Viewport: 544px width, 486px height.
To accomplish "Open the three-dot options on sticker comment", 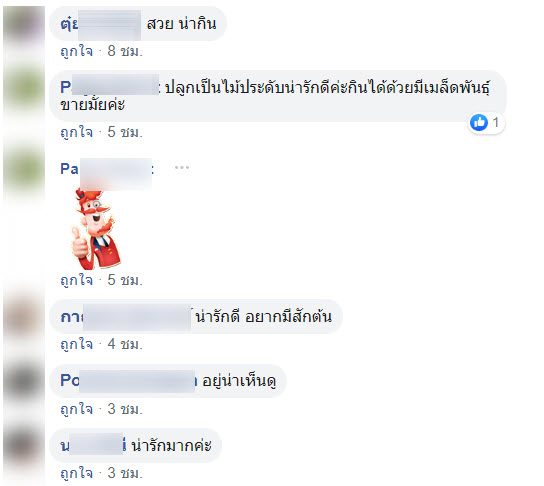I will [182, 168].
